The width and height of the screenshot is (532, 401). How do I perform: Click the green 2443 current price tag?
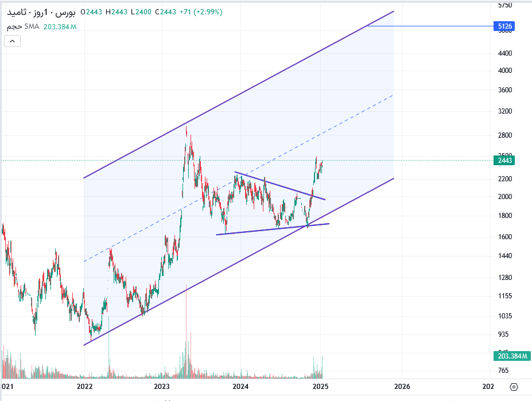[x=504, y=160]
